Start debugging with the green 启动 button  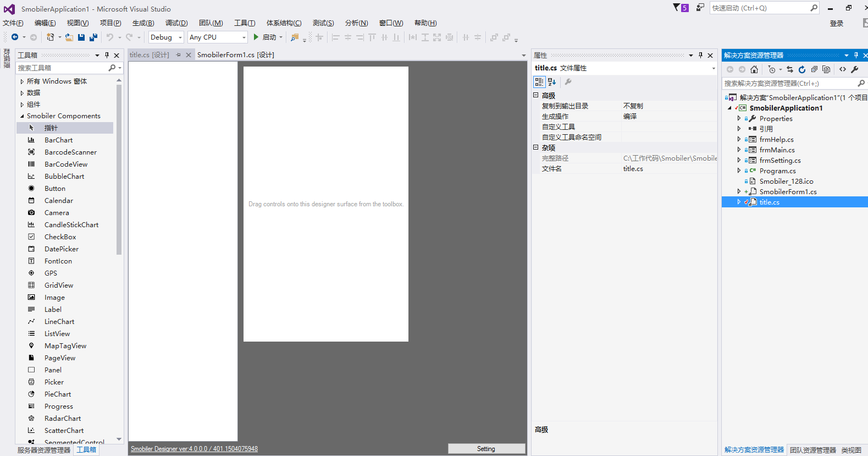click(x=266, y=37)
